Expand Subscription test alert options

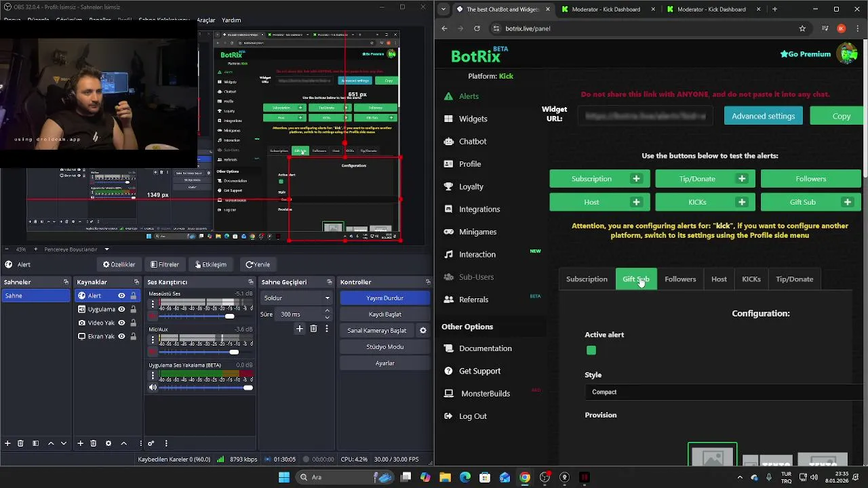click(x=636, y=179)
